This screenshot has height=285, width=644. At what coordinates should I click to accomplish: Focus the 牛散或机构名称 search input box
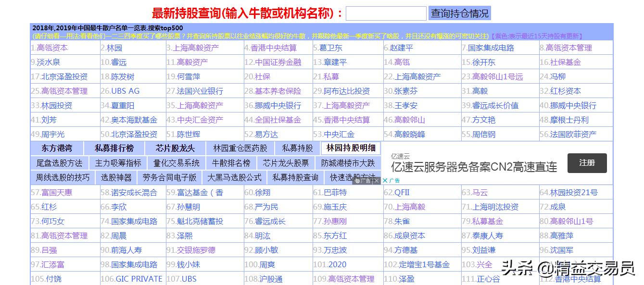(386, 13)
